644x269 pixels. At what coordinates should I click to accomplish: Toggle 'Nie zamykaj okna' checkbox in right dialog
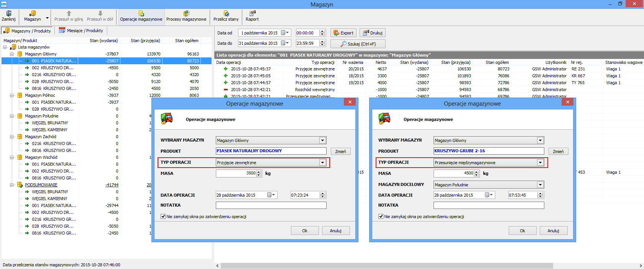[381, 217]
